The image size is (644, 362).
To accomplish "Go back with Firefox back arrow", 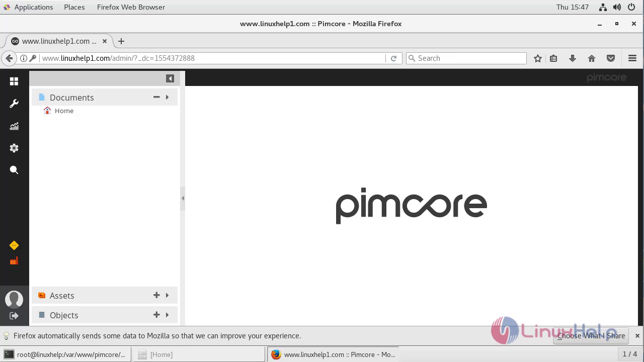I will [9, 58].
